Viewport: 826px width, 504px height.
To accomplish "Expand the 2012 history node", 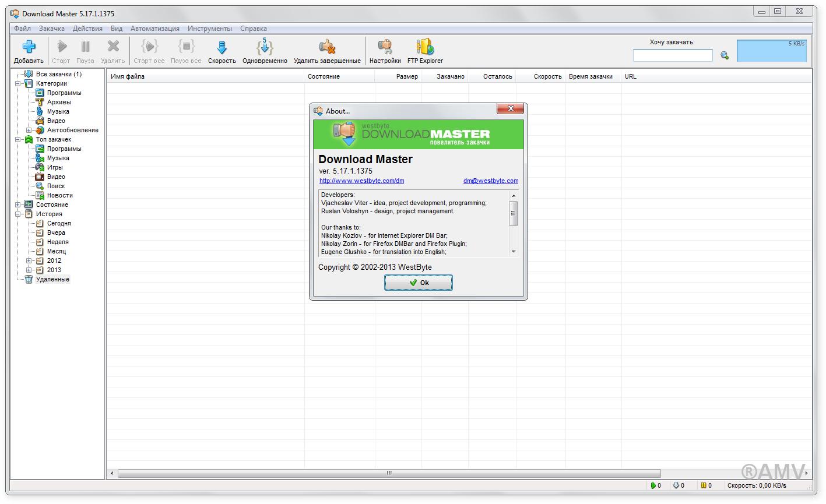I will pos(29,260).
